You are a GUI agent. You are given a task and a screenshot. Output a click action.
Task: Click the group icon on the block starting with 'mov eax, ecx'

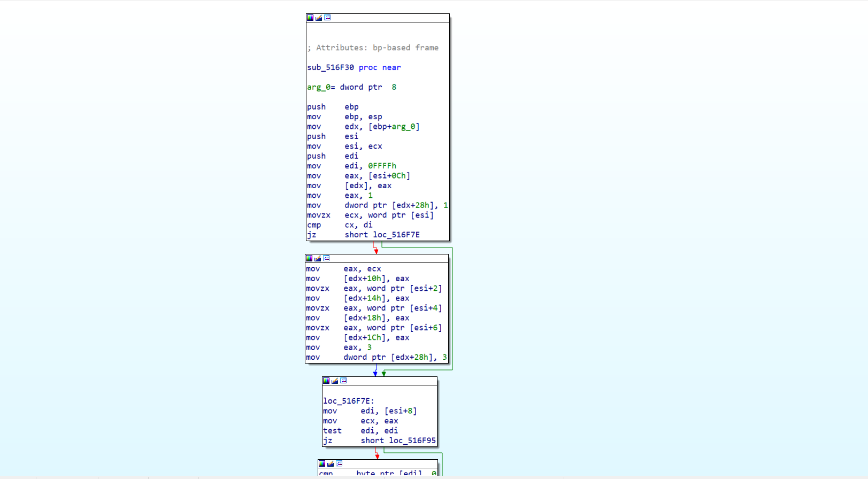point(326,258)
